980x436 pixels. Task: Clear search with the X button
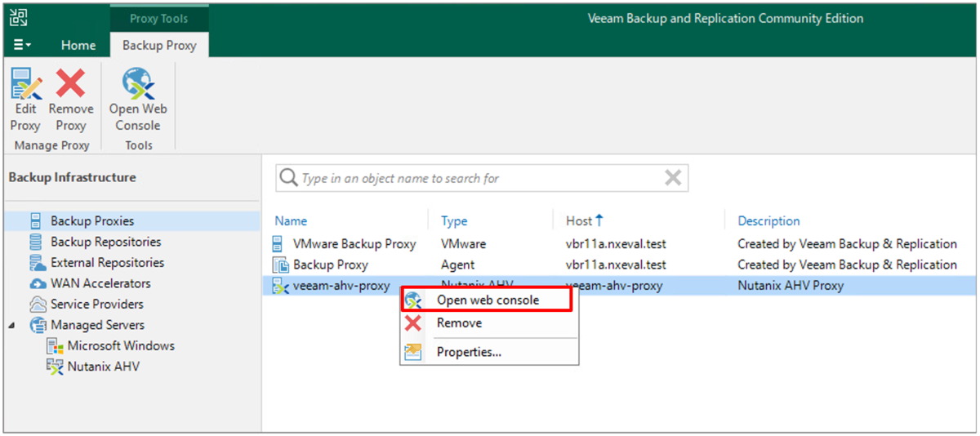click(672, 178)
